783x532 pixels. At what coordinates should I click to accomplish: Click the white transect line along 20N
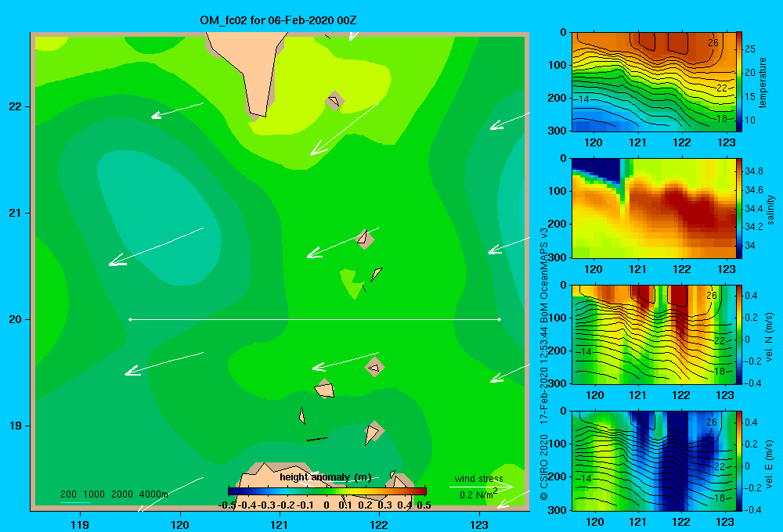click(x=315, y=319)
